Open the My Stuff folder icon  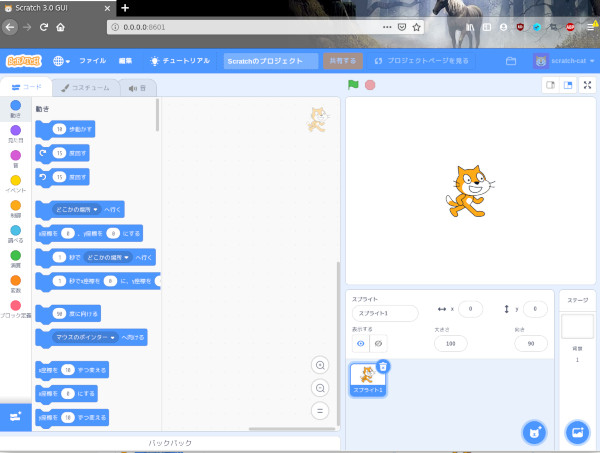pos(511,61)
